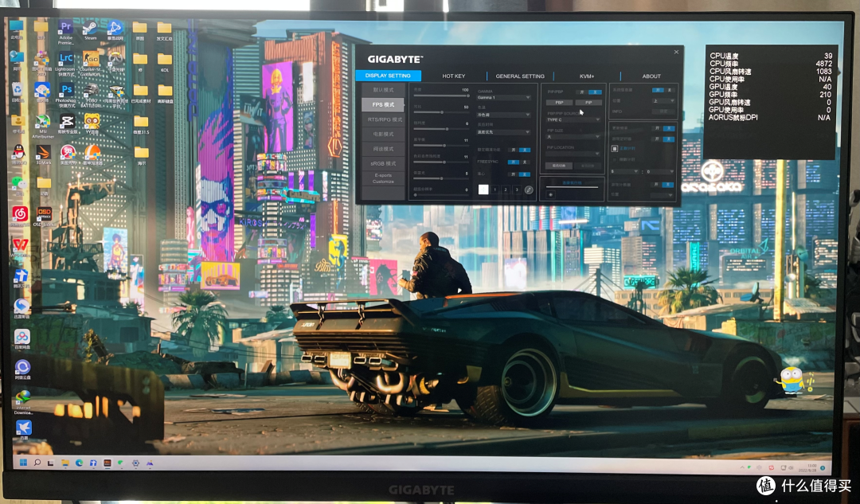
Task: Open the PIP LOCATION dropdown
Action: coord(573,154)
